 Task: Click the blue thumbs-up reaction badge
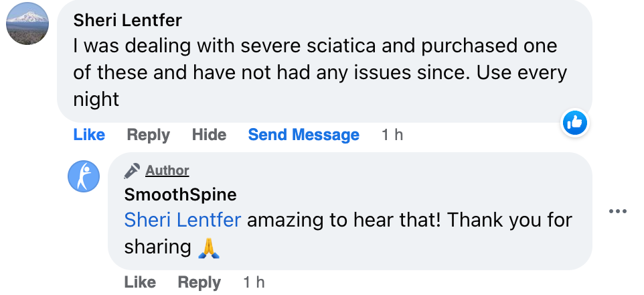(575, 123)
